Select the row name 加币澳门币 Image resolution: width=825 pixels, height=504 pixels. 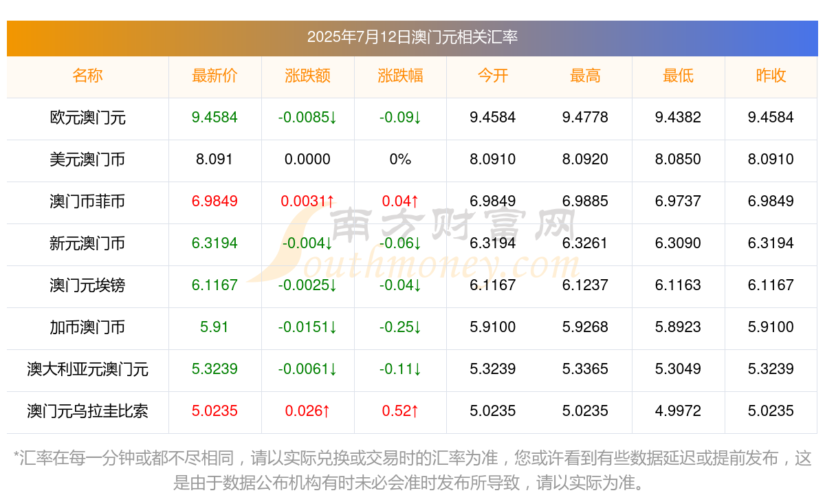click(x=87, y=327)
